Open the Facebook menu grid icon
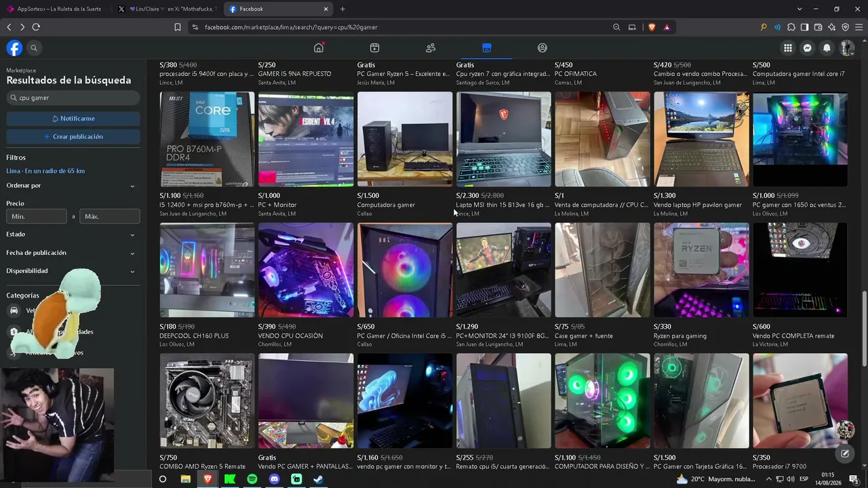Viewport: 868px width, 488px height. point(787,48)
